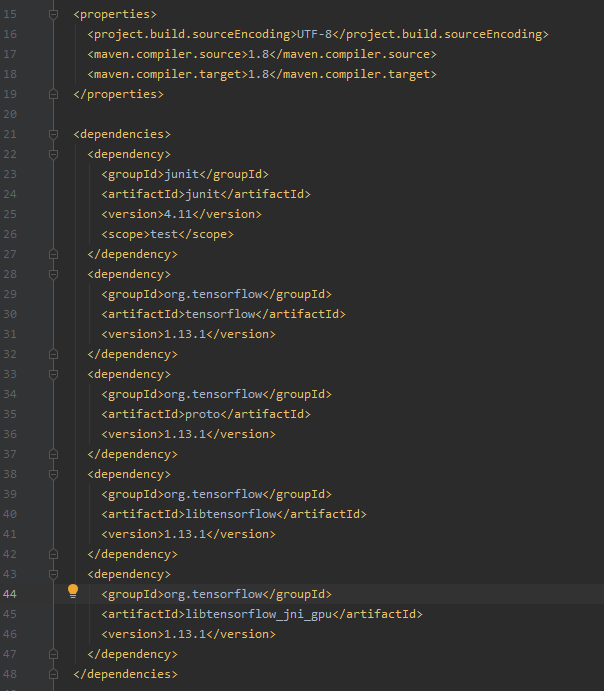Image resolution: width=604 pixels, height=691 pixels.
Task: Click line number 16 in the gutter
Action: click(10, 34)
